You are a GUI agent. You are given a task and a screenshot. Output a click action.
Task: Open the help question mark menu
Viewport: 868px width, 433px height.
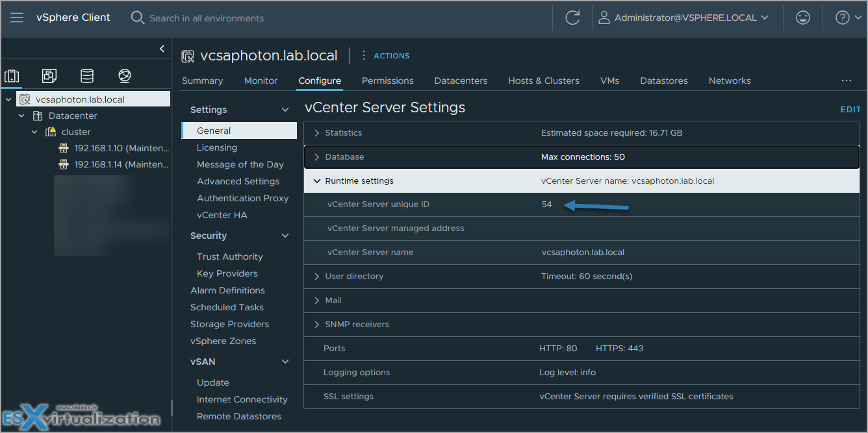tap(849, 18)
